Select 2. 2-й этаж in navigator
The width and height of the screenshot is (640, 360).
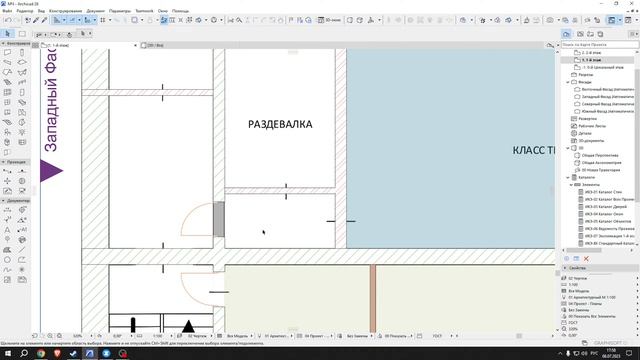(x=591, y=53)
